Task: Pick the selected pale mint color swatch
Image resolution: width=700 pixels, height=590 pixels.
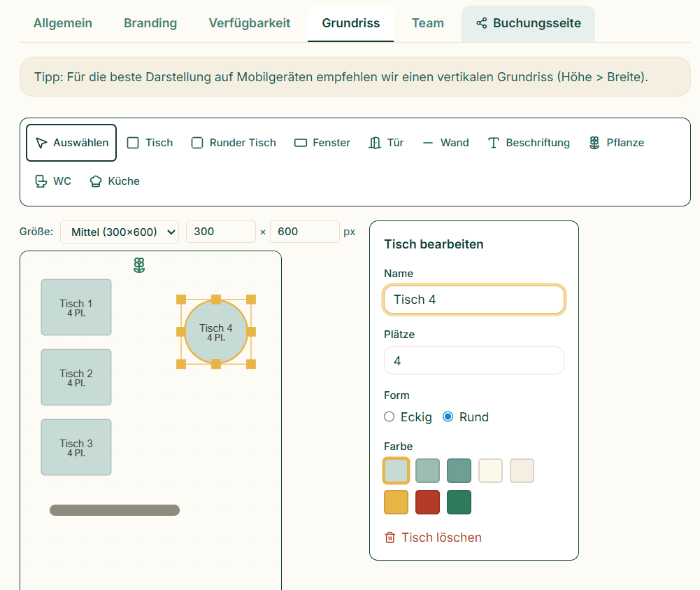Action: pyautogui.click(x=396, y=470)
